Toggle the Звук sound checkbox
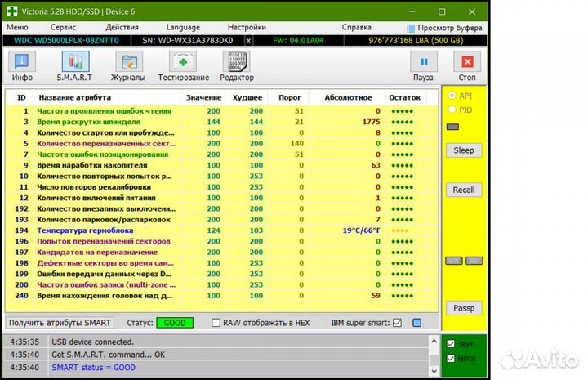This screenshot has height=380, width=588. 451,343
